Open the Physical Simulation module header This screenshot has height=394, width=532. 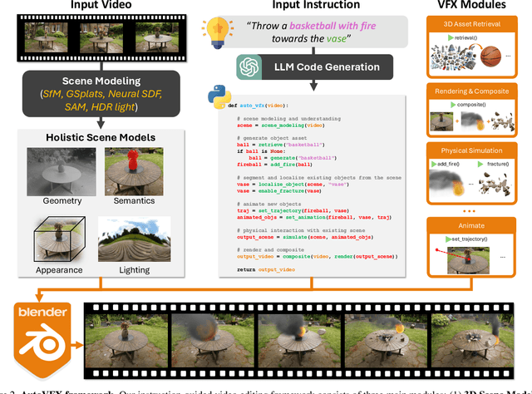coord(476,150)
